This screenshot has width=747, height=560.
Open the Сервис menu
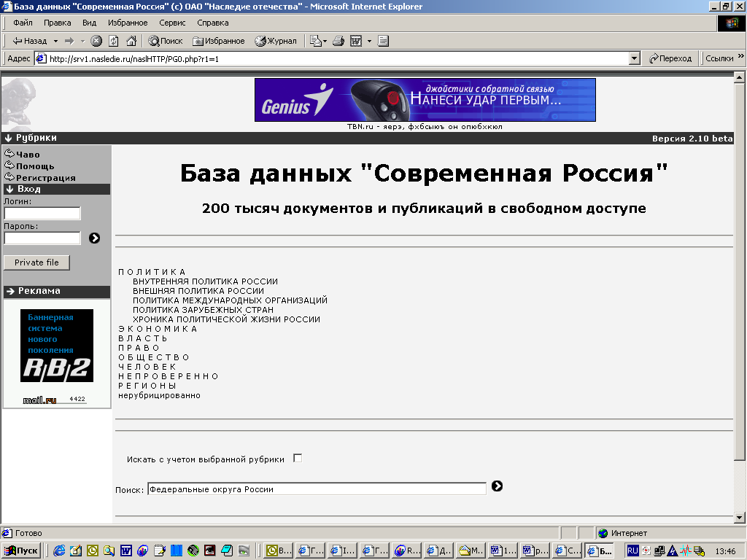point(172,23)
